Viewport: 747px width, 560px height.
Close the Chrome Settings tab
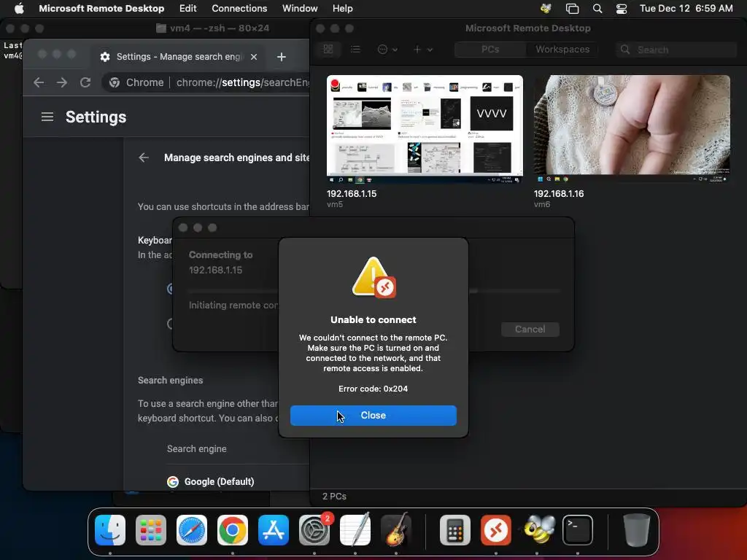[x=254, y=57]
